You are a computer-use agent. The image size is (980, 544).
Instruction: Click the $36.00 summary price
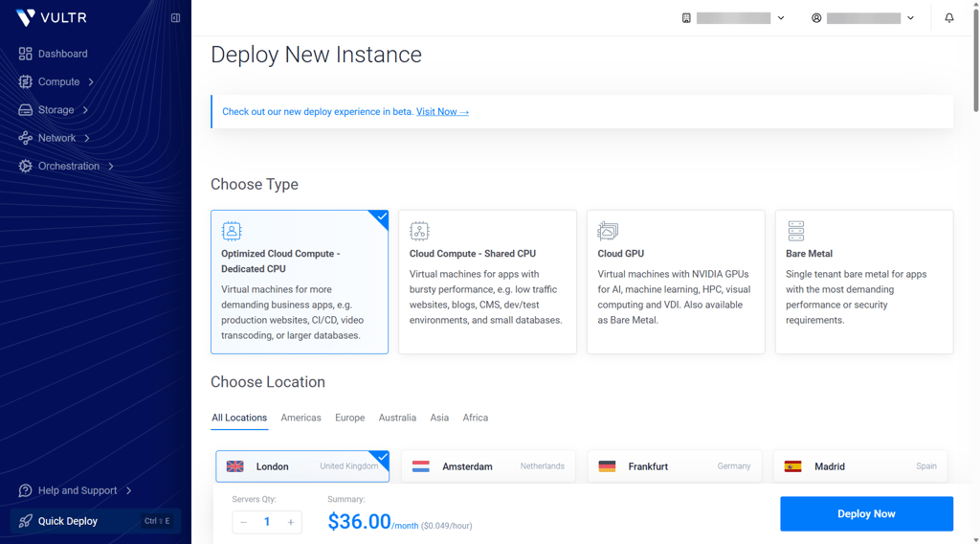(360, 521)
